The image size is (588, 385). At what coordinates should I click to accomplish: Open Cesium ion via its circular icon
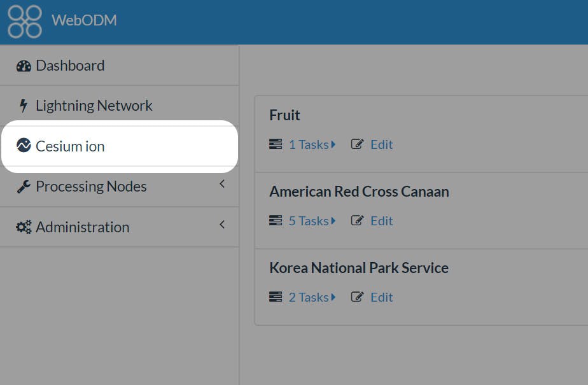tap(24, 146)
